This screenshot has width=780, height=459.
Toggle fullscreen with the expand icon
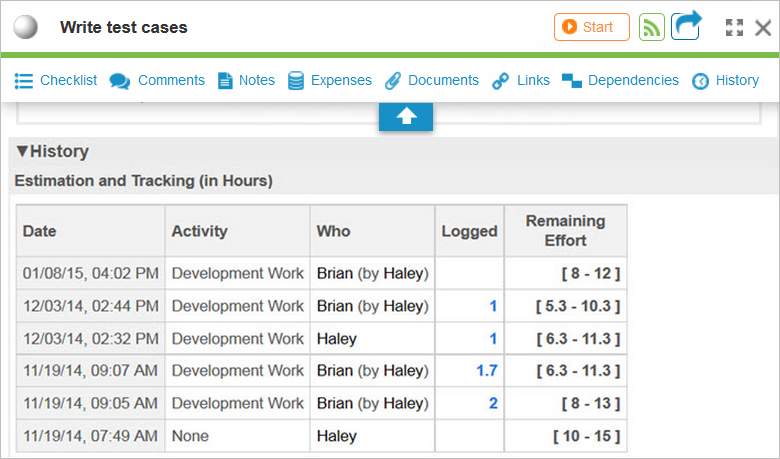pos(734,28)
